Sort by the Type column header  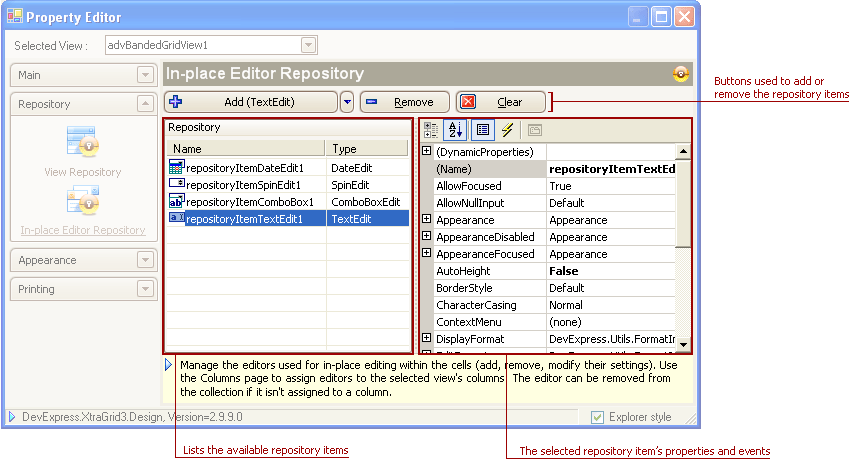click(x=367, y=148)
